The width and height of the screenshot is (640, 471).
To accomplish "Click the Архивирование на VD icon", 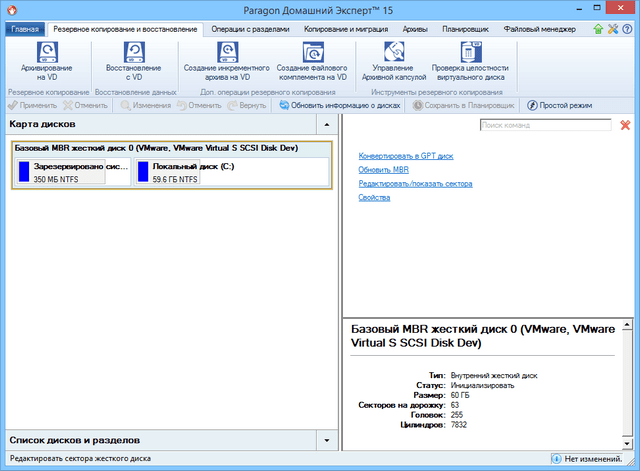I will [47, 53].
